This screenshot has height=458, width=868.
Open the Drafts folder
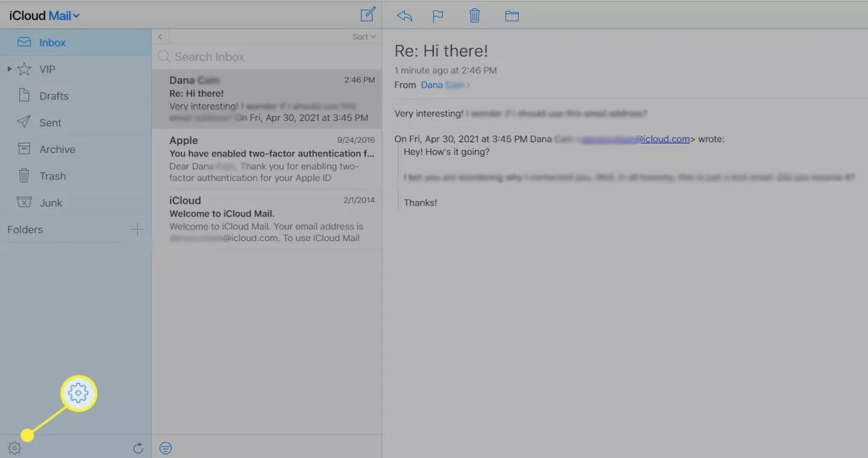point(75,96)
